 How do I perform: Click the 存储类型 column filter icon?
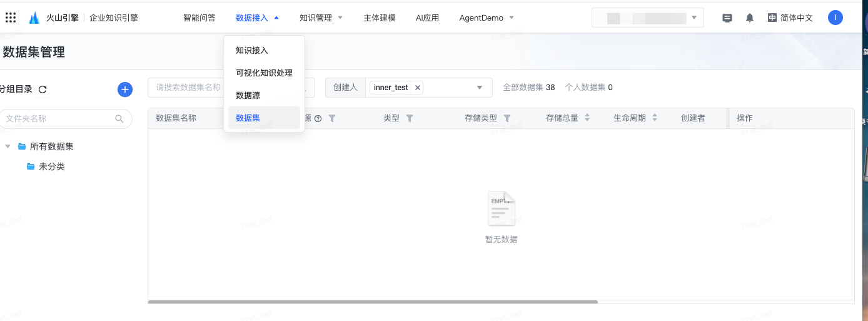[x=507, y=118]
